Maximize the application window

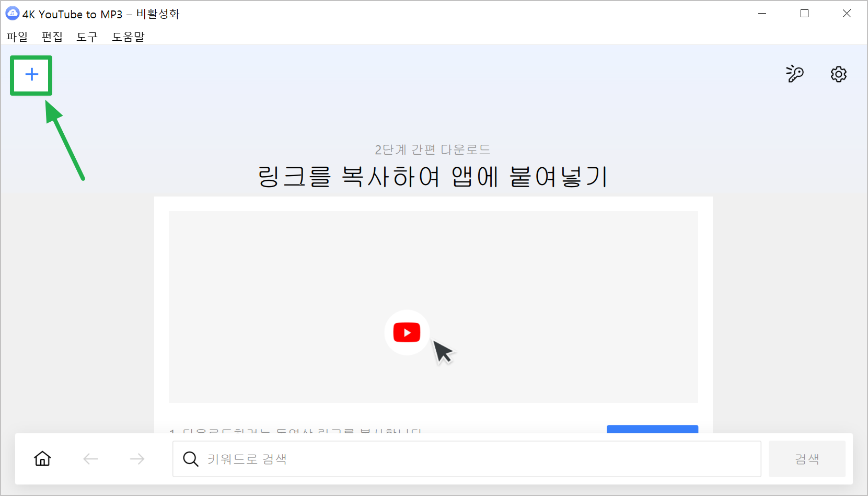[805, 14]
